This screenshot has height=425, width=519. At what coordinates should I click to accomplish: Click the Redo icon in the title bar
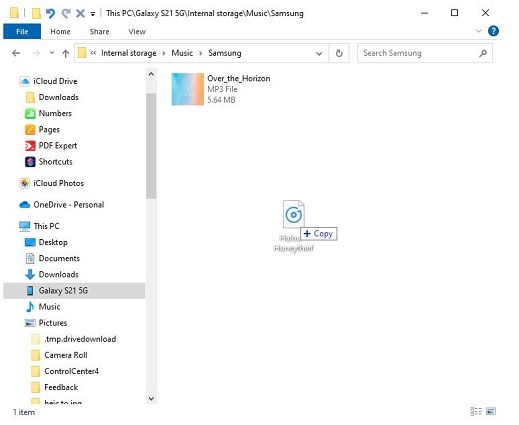66,13
